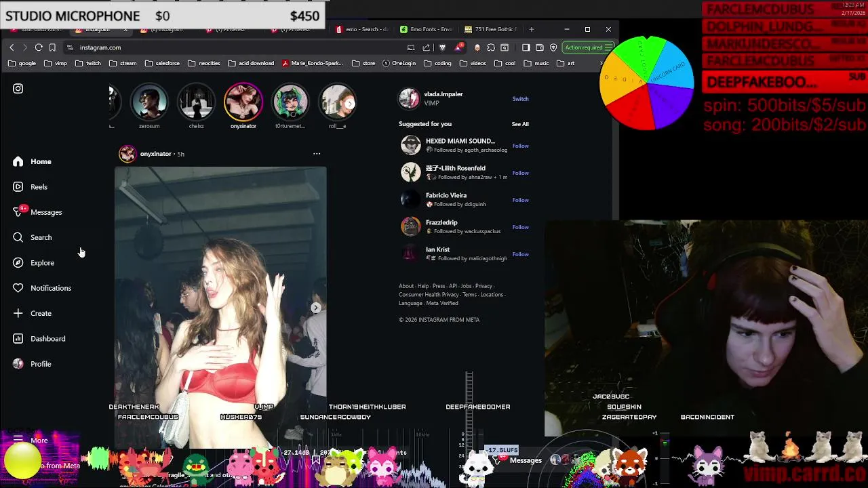Go to next photo in post carousel
This screenshot has height=488, width=868.
pos(315,308)
